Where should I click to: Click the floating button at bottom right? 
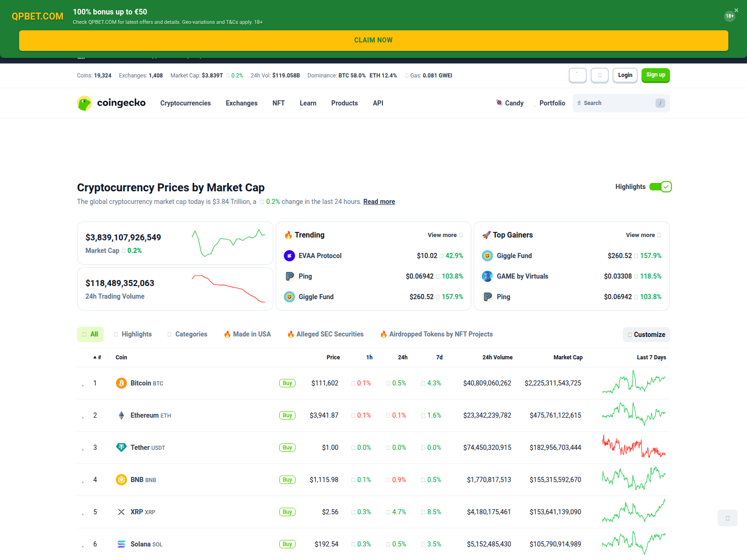pos(727,518)
